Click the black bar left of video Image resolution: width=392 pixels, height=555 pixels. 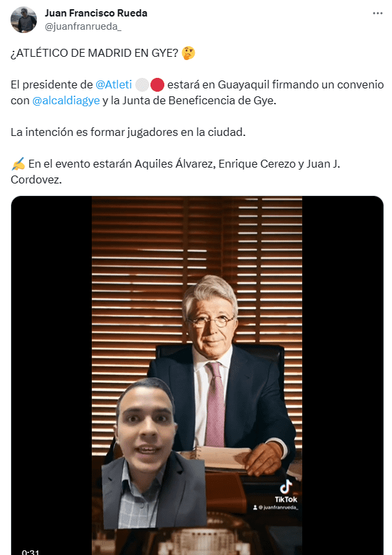pyautogui.click(x=51, y=375)
